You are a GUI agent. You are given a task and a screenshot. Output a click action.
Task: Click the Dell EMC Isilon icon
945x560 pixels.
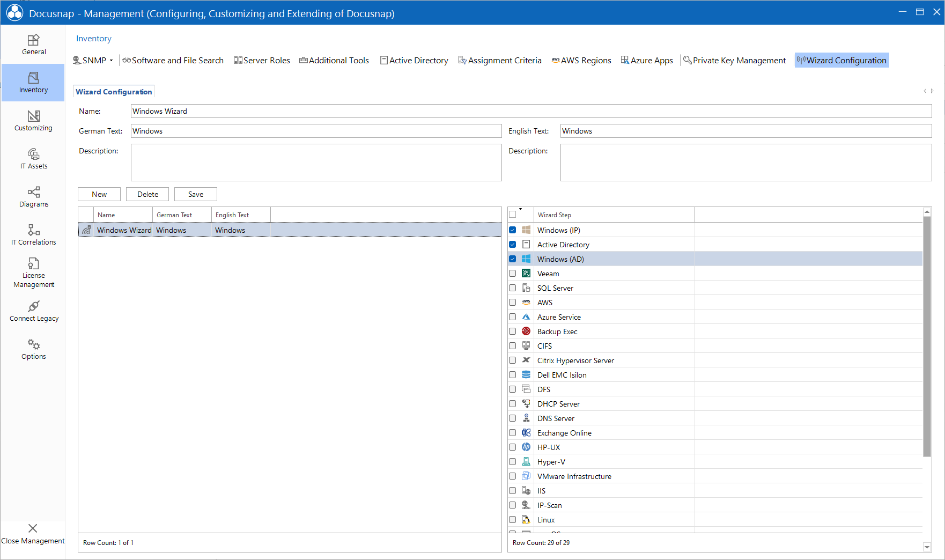(x=526, y=375)
